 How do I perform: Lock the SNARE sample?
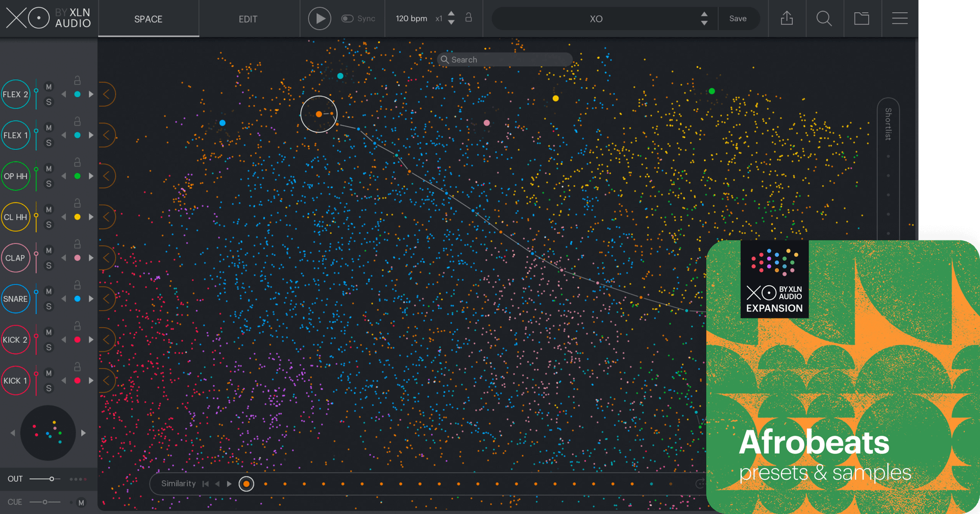pos(77,284)
